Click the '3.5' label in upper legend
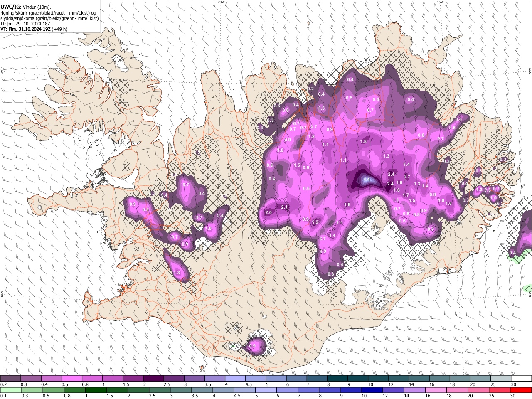532x399 pixels. pyautogui.click(x=208, y=384)
